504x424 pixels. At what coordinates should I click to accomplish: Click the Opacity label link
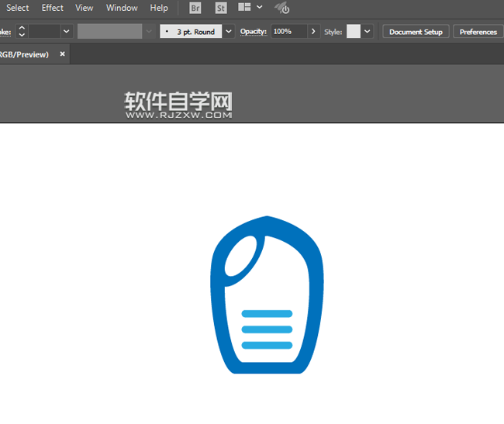click(x=254, y=32)
